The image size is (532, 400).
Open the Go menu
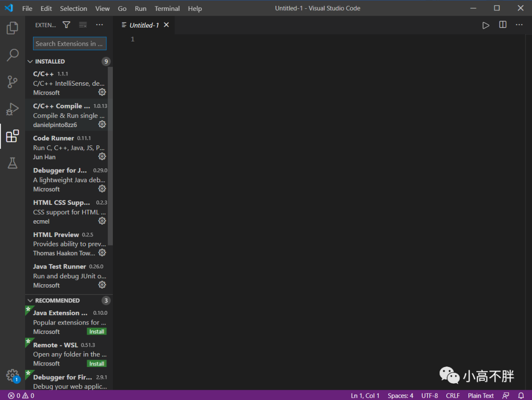[x=122, y=8]
